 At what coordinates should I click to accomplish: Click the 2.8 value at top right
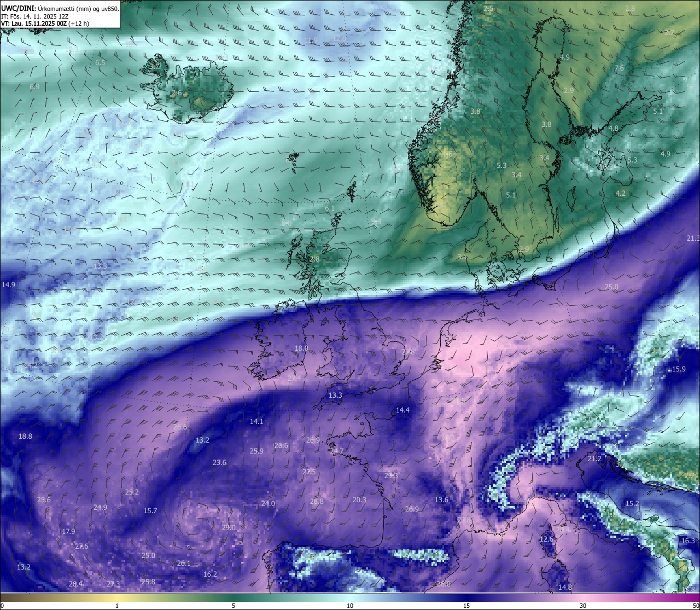click(x=631, y=9)
